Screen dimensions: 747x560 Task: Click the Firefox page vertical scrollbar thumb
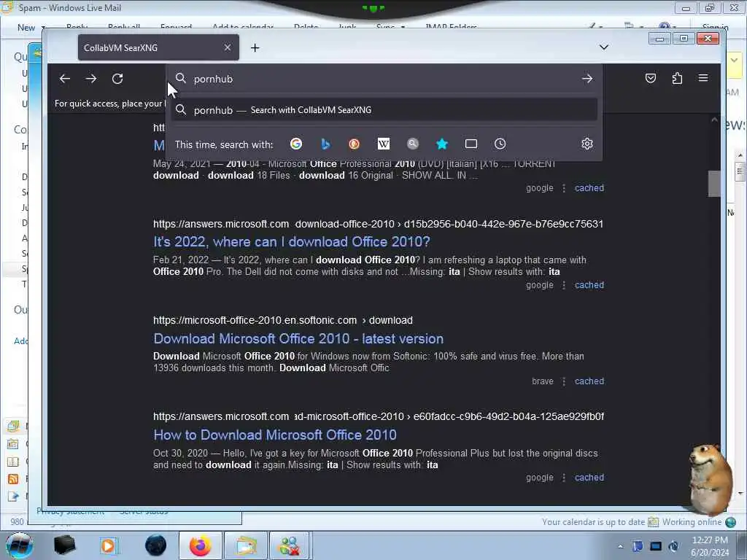[x=713, y=183]
